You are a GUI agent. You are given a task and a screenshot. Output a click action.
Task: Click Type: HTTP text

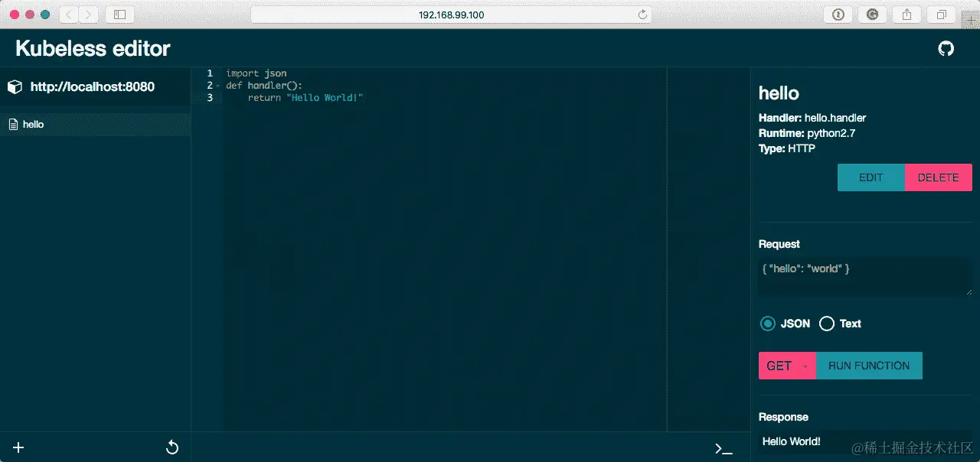(787, 148)
